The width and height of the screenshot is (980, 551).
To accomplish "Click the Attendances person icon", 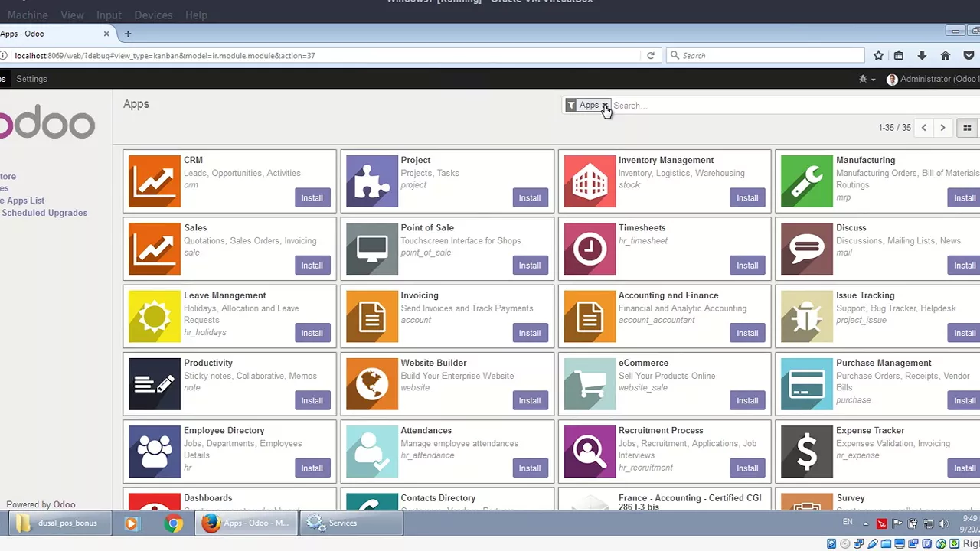I will click(x=372, y=452).
